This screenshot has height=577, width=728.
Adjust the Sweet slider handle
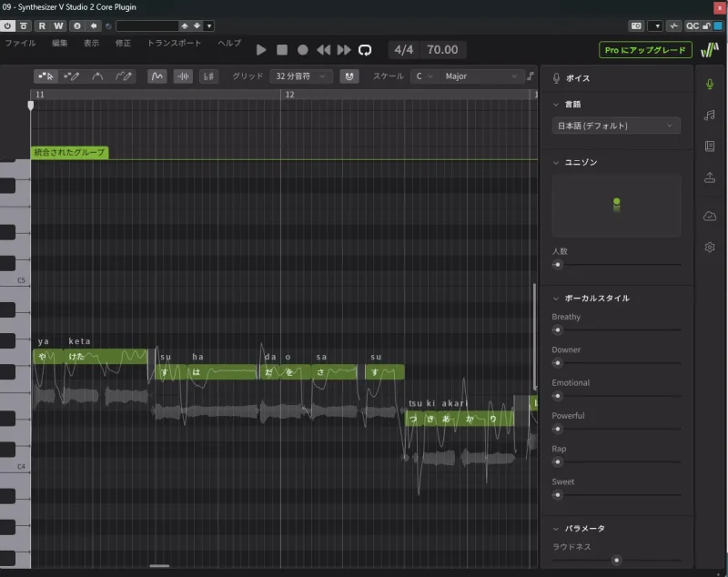point(558,495)
